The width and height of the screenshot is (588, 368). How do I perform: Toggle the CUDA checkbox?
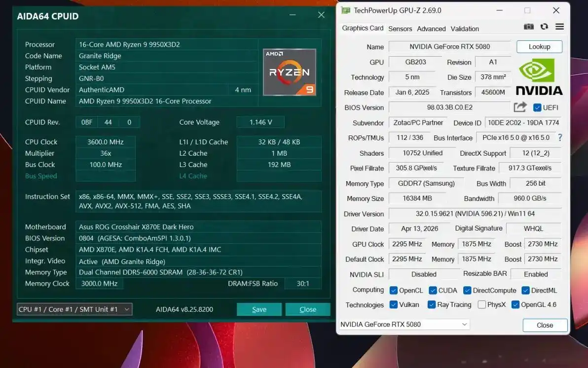pos(433,290)
